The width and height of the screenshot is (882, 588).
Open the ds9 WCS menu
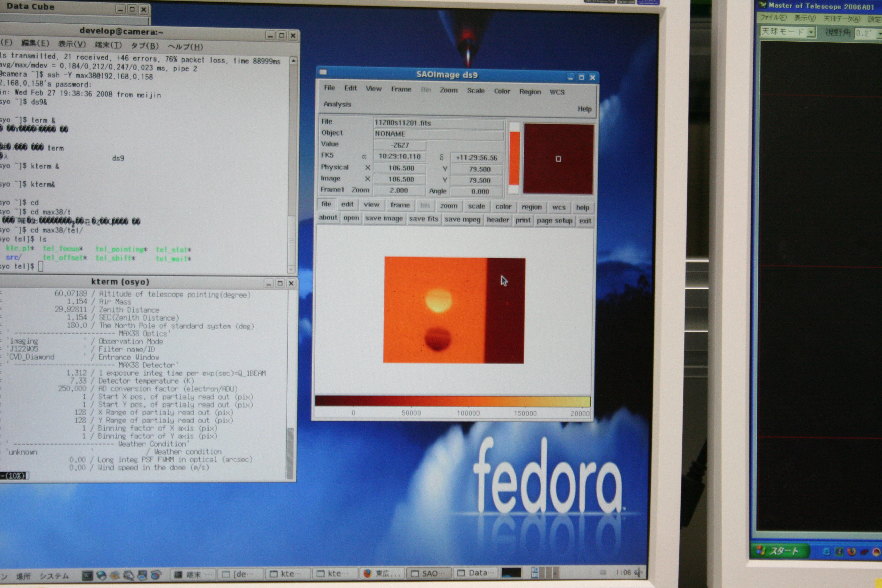[x=557, y=92]
